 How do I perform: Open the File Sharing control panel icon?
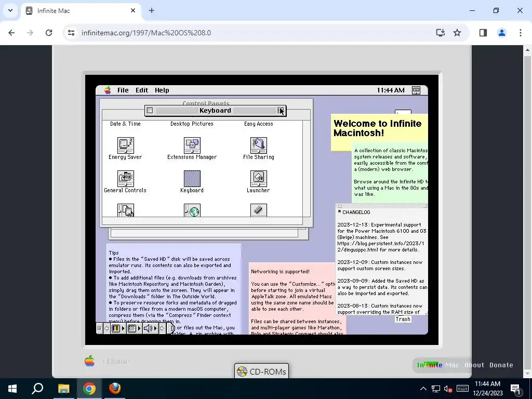[259, 145]
